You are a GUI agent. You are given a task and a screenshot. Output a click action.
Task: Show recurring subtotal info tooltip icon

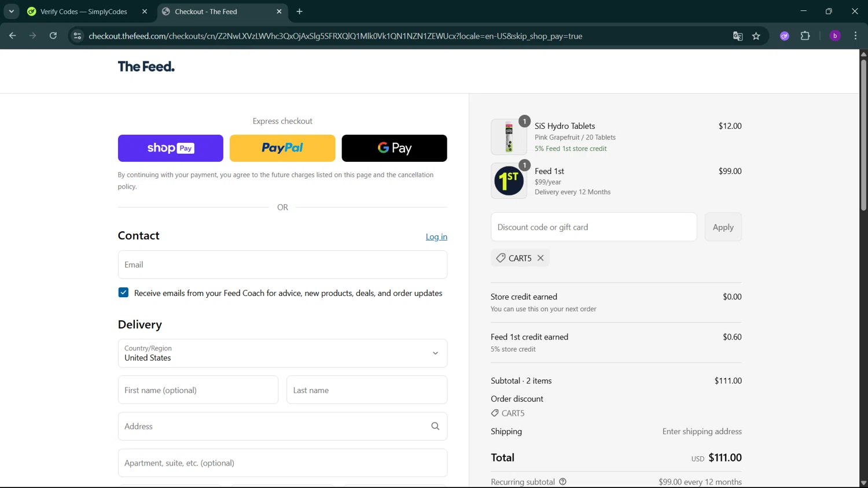tap(562, 482)
